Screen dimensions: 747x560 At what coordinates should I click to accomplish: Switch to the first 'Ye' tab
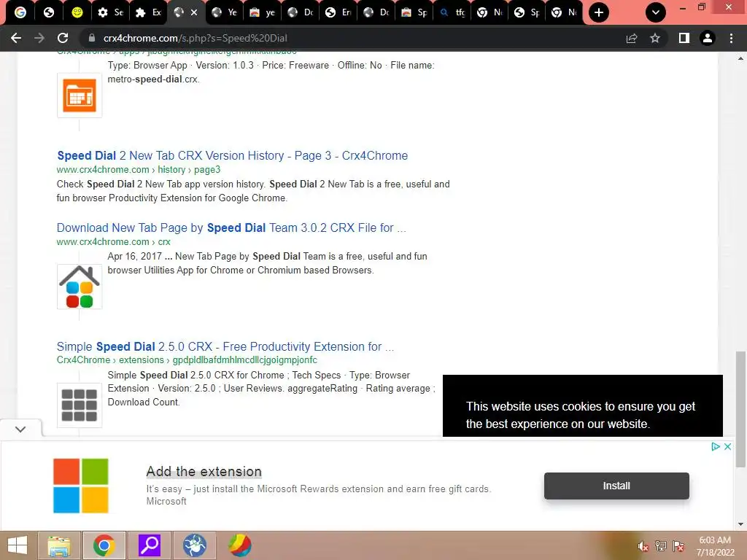point(224,12)
